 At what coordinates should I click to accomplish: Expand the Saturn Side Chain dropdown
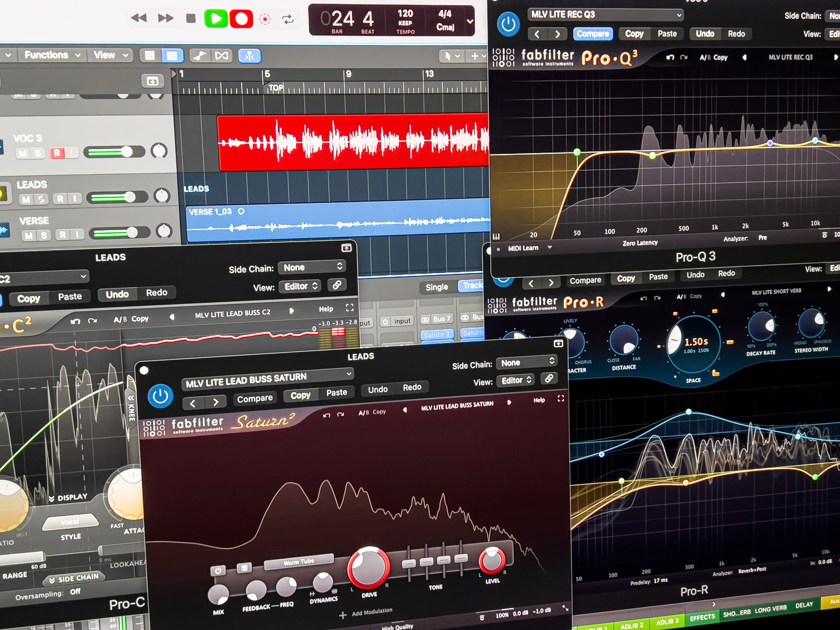pos(527,362)
